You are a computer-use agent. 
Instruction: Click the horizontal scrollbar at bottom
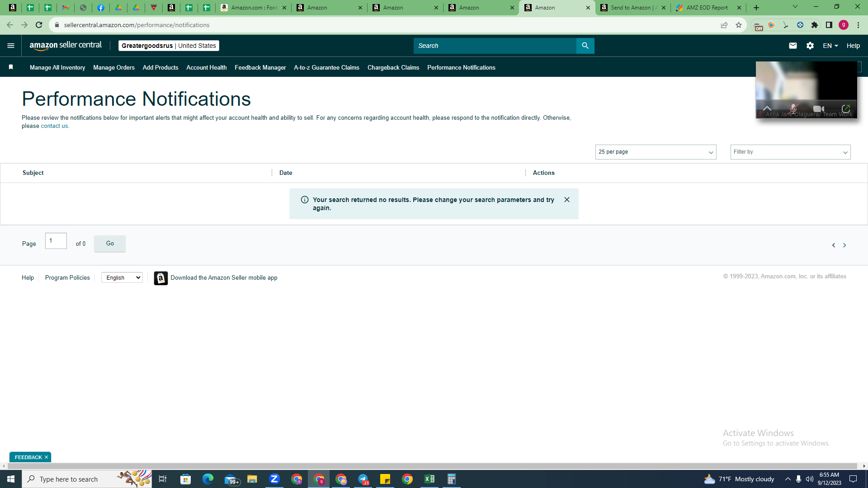point(429,466)
